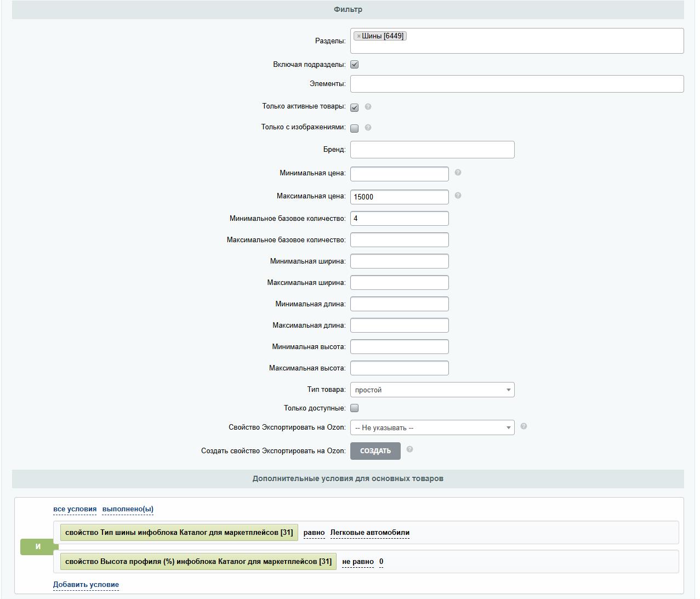Focus the Минимальная ширина field
Screen dimensions: 700x599
400,261
